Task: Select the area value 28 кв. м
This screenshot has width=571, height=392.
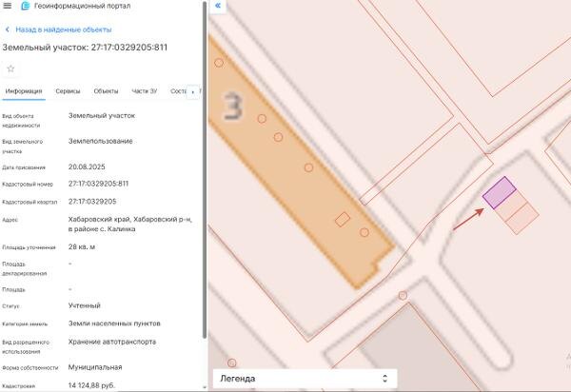Action: coord(82,246)
